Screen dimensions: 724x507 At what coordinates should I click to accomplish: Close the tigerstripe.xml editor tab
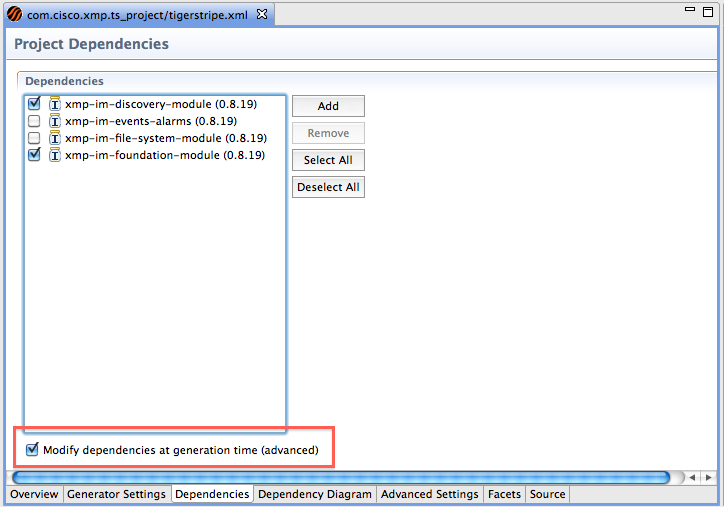point(262,14)
